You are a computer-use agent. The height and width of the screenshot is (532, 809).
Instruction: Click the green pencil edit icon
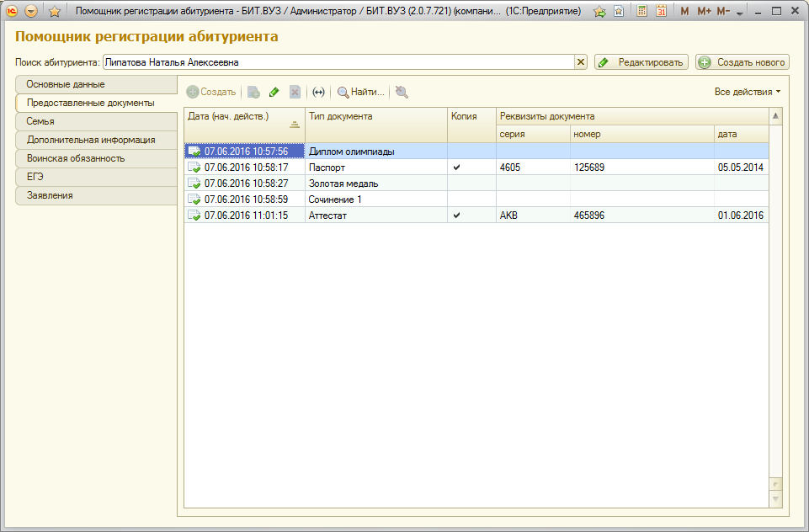[x=274, y=92]
